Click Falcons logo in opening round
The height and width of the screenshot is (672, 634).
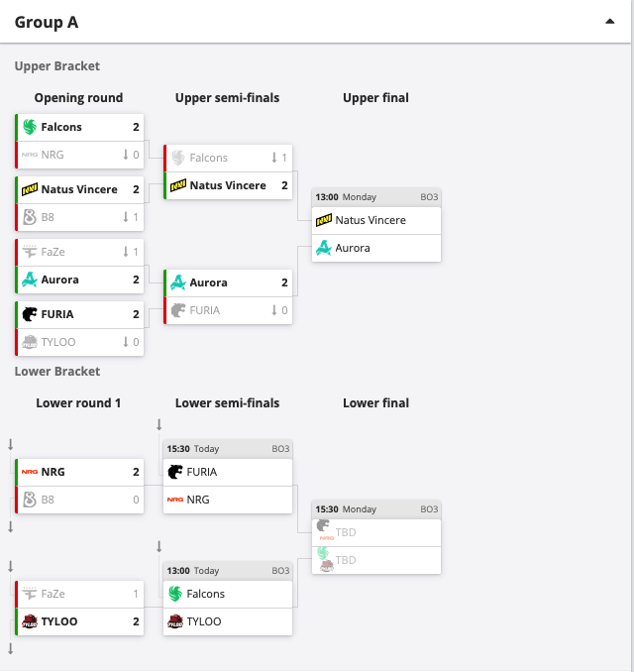(x=30, y=127)
